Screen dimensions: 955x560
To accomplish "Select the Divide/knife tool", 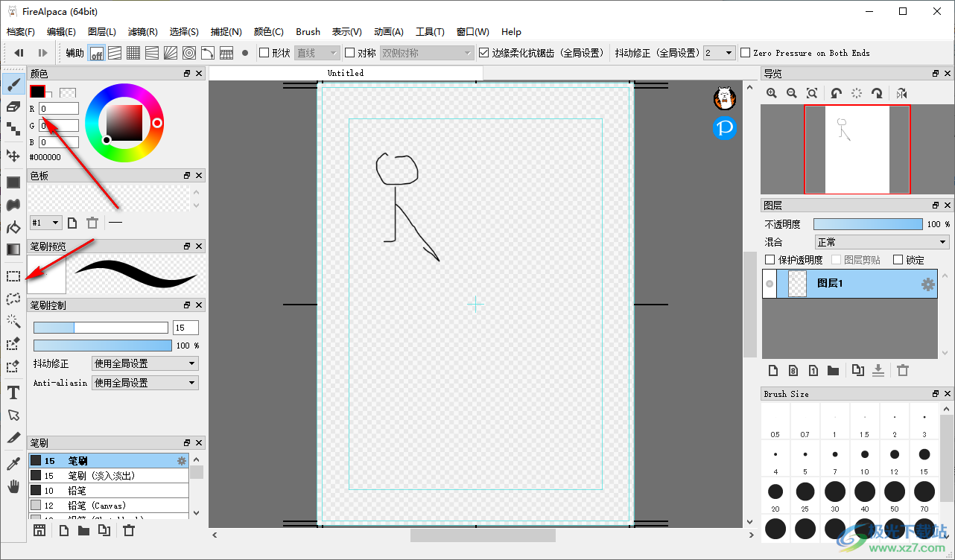I will click(13, 437).
